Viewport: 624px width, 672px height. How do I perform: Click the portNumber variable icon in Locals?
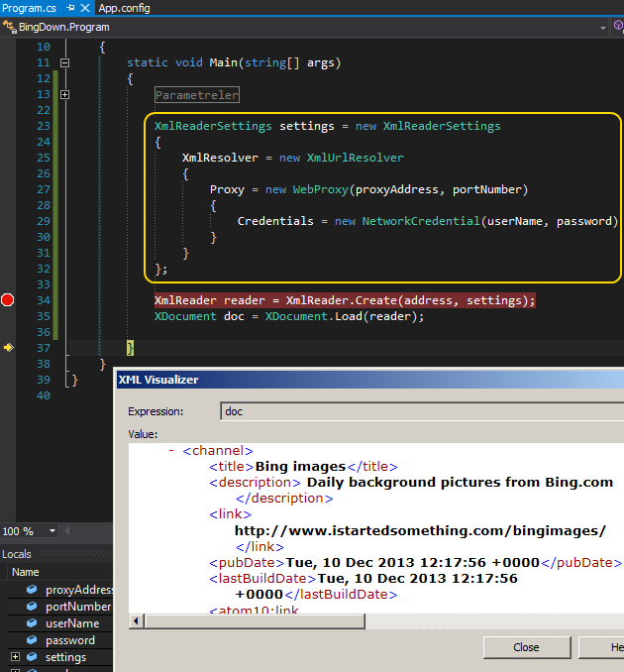32,607
